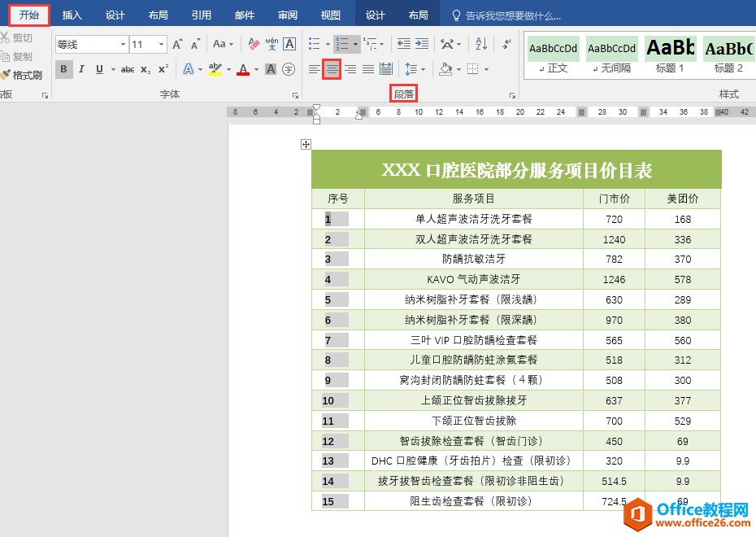Open the borders dropdown arrow
Viewport: 756px width, 537px height.
tap(486, 69)
